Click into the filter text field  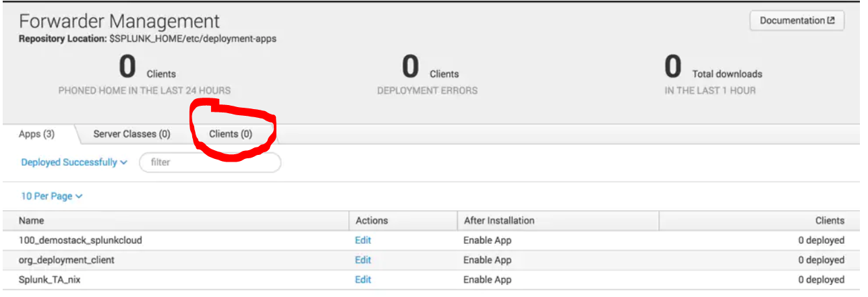pos(210,162)
